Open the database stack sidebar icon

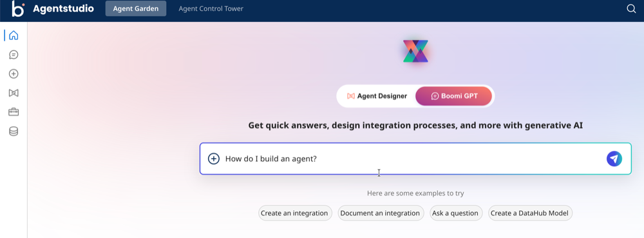coord(14,132)
